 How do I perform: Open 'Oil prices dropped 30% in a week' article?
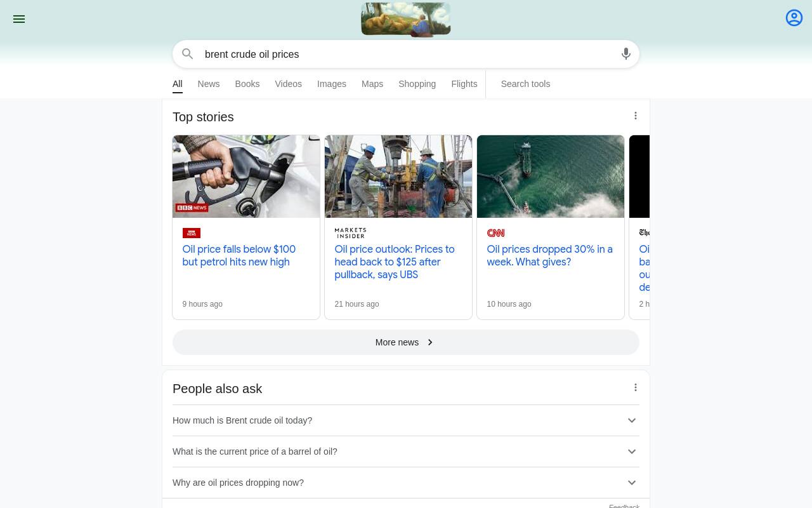tap(549, 255)
